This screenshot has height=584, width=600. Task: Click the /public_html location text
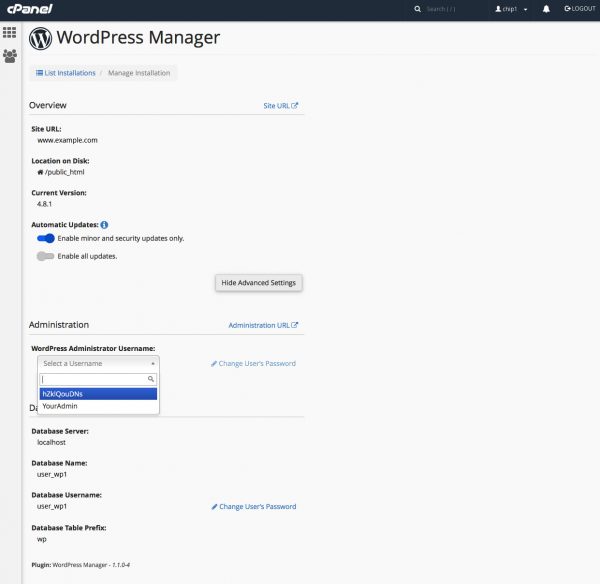click(65, 172)
